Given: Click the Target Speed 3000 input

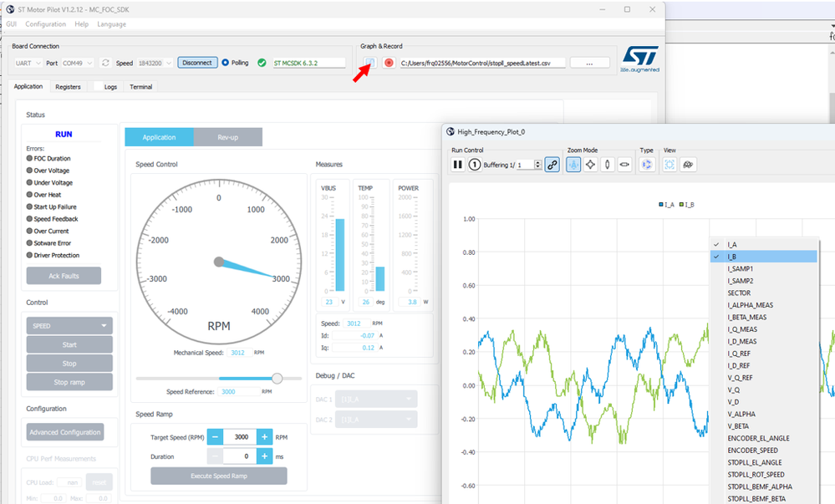Looking at the screenshot, I should [240, 437].
